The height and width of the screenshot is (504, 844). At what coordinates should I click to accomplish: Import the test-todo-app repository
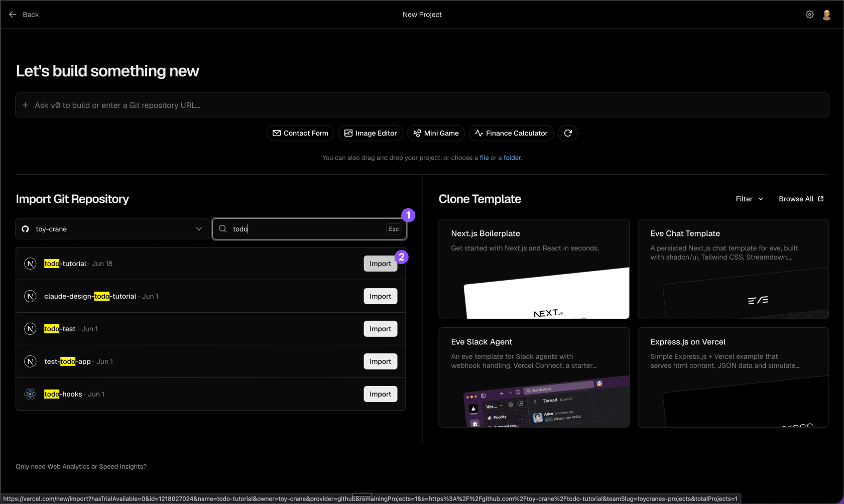pyautogui.click(x=380, y=361)
